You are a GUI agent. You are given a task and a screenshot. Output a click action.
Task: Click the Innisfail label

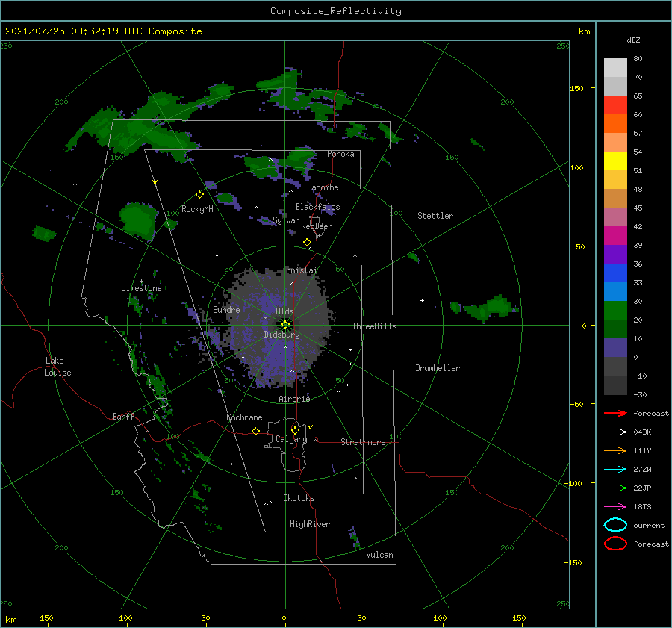tap(302, 270)
